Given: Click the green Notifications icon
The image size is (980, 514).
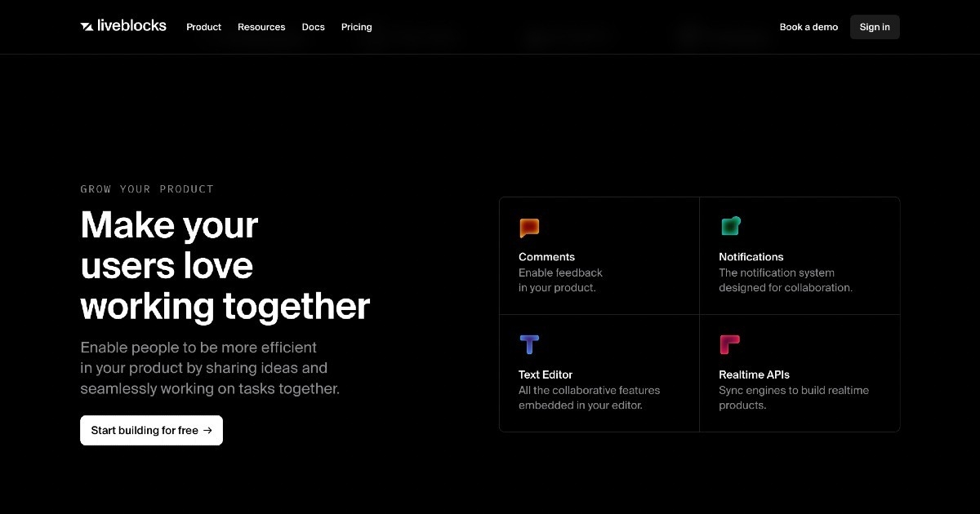Looking at the screenshot, I should point(730,226).
